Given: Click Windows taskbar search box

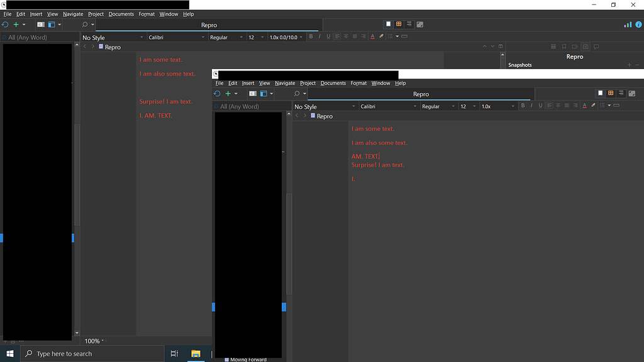Looking at the screenshot, I should 92,353.
